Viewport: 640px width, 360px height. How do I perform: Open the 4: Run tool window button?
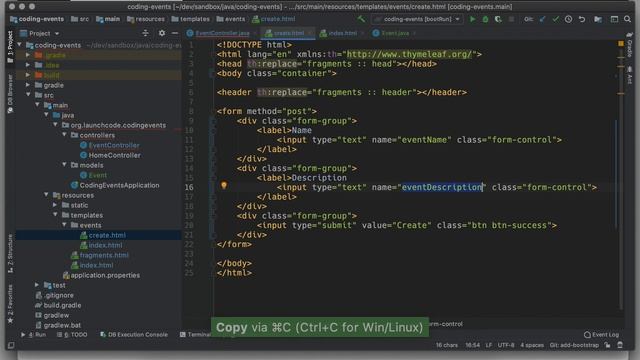[x=34, y=335]
